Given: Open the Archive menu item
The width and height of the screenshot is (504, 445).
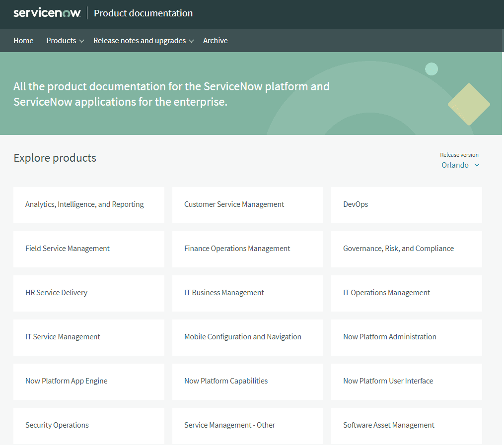Looking at the screenshot, I should point(216,41).
